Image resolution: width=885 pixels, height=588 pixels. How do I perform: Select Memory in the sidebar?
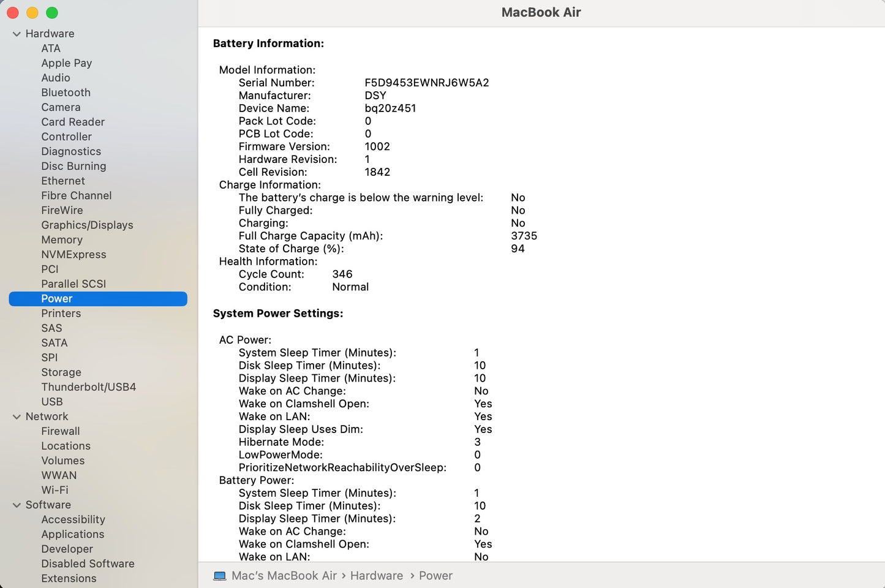61,239
